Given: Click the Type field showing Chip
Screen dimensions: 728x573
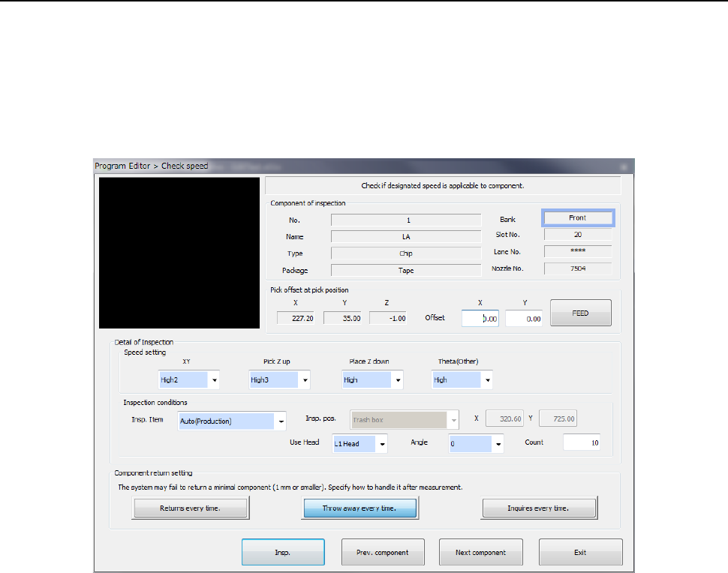Looking at the screenshot, I should tap(406, 253).
